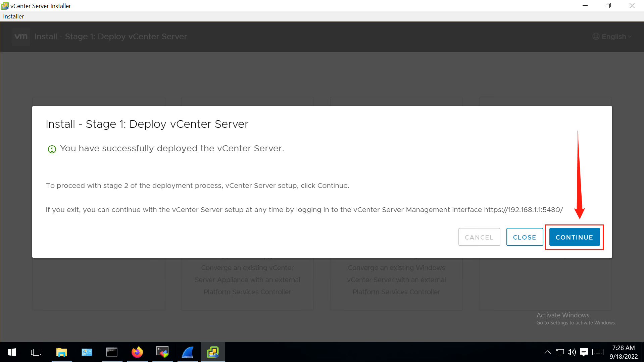Click the successfully deployed message text

[x=172, y=149]
